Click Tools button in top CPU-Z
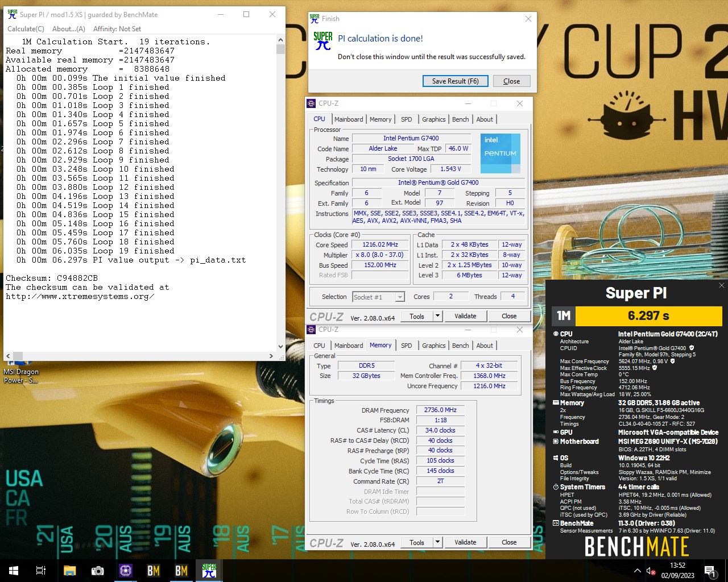Viewport: 728px width, 582px height. pos(417,317)
